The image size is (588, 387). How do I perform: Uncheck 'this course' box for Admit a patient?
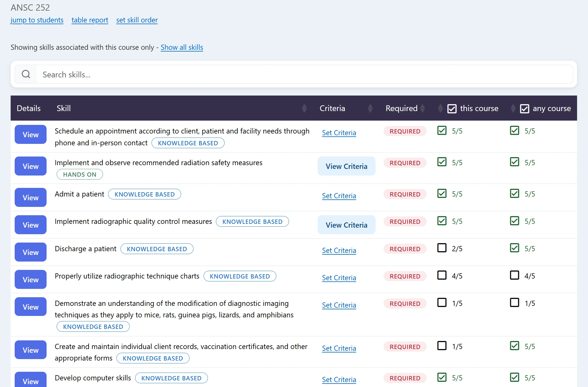point(442,193)
